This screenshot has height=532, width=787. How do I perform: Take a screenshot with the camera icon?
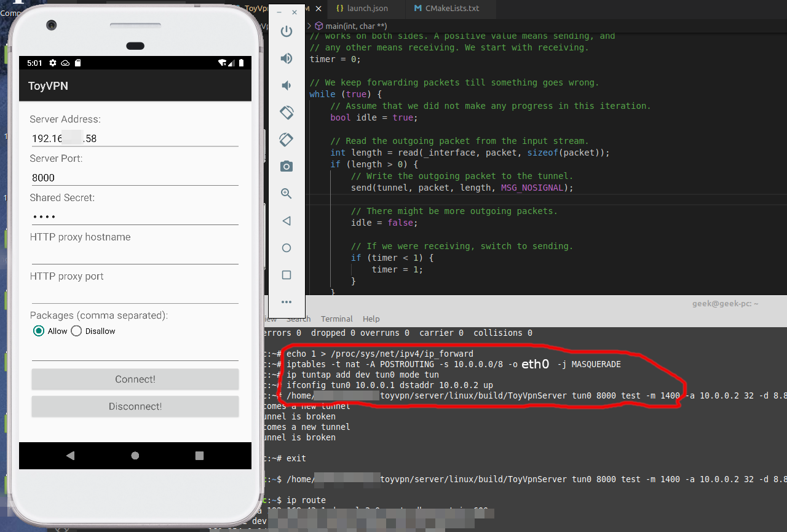tap(286, 166)
